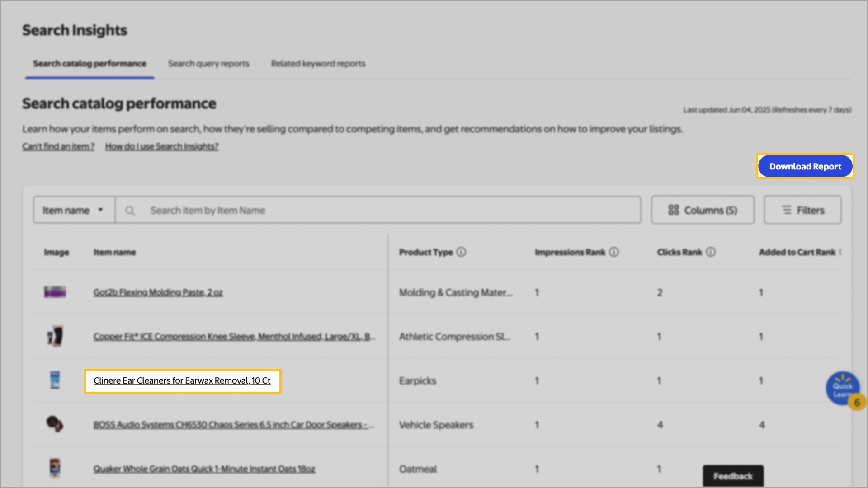This screenshot has width=868, height=488.
Task: Open Copper Fit ICE Compression Knee Sleeve link
Action: [x=234, y=337]
